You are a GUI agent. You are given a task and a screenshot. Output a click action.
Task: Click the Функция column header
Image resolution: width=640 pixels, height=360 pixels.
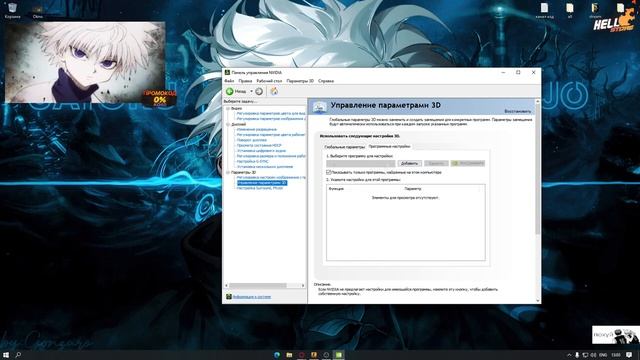pyautogui.click(x=336, y=189)
